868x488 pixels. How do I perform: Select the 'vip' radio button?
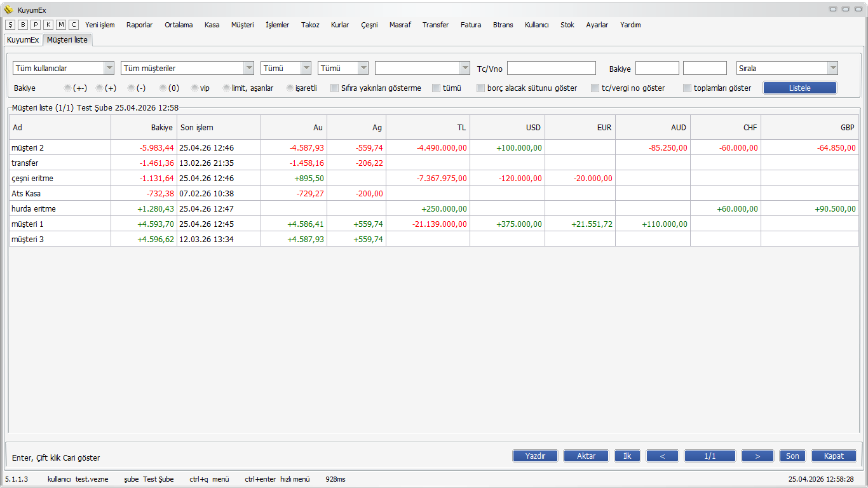(195, 88)
